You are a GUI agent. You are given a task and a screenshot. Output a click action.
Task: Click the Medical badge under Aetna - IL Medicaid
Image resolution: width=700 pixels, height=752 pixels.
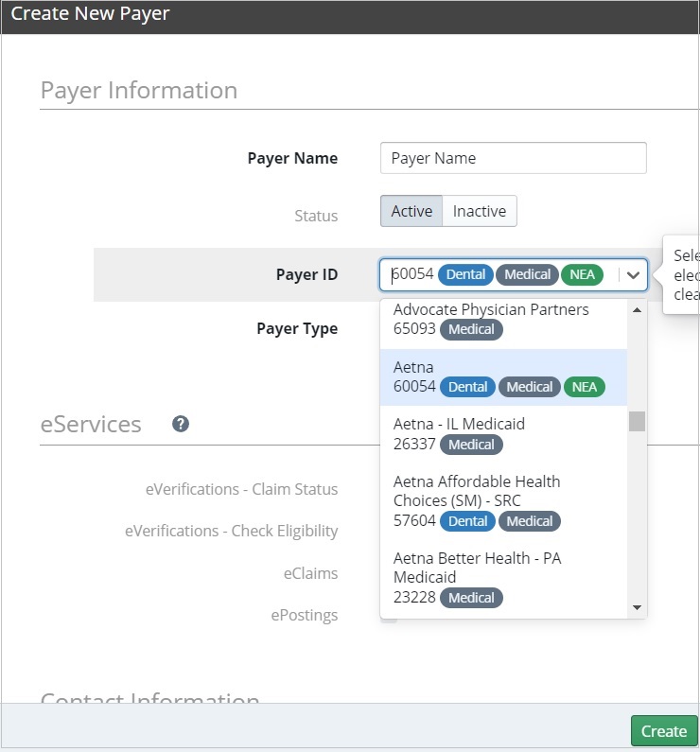[x=471, y=445]
